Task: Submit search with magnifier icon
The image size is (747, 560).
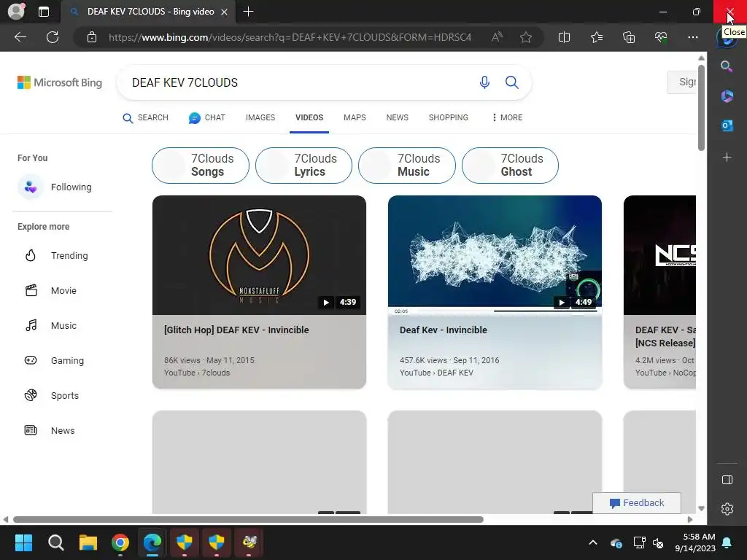Action: pos(511,82)
